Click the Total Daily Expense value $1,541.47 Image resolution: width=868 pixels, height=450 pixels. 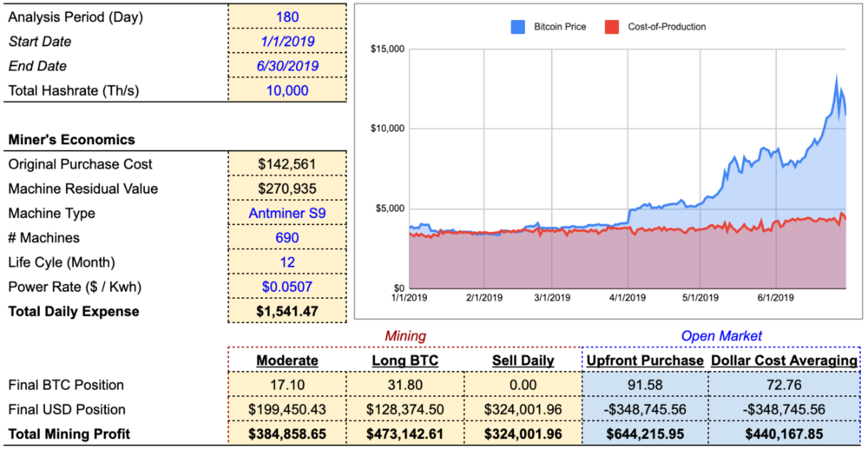coord(287,311)
